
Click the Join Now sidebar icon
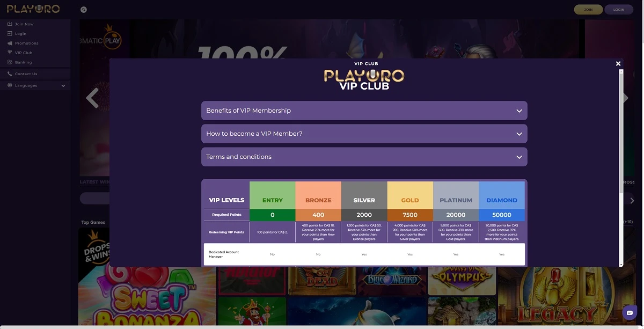(x=10, y=24)
